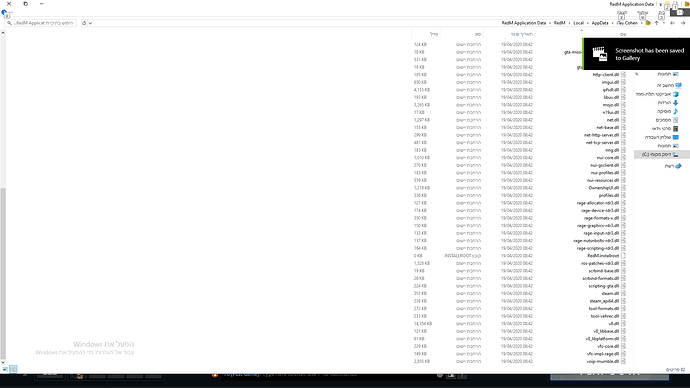Open Desktop icon in sidebar

point(676,137)
